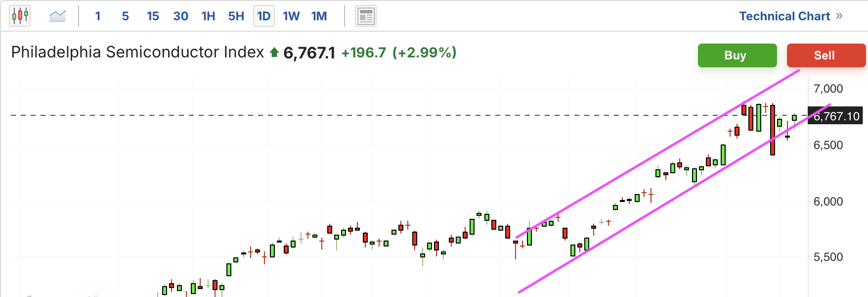Open the Technical Chart link
Screen dimensions: 868x297
[x=784, y=16]
